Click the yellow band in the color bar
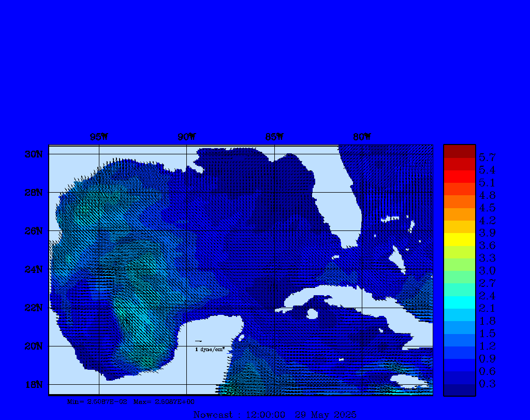Screen dimensions: 530x420 (x=459, y=239)
